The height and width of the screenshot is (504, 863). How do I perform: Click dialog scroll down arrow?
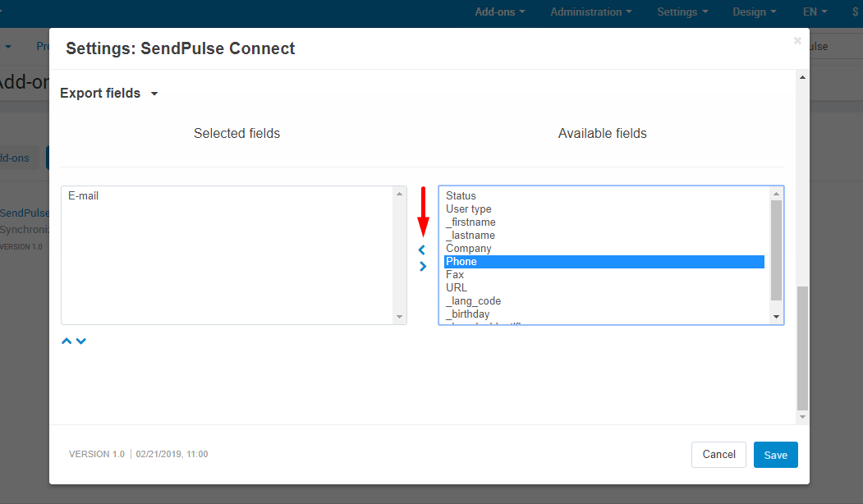point(802,417)
